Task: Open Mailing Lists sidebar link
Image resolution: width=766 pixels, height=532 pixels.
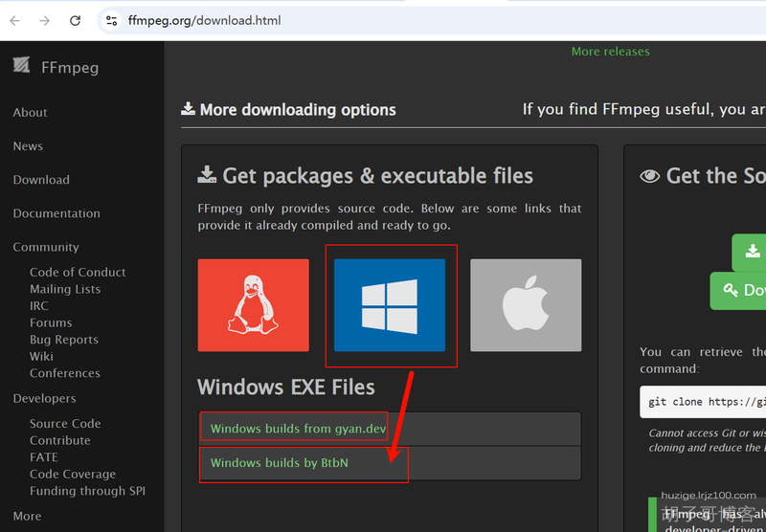Action: pyautogui.click(x=65, y=289)
